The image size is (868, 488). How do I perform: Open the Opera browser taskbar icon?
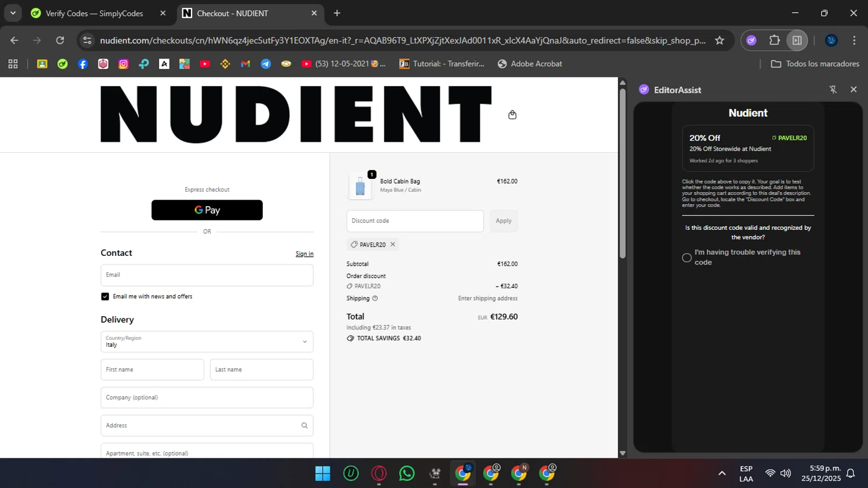(x=379, y=474)
